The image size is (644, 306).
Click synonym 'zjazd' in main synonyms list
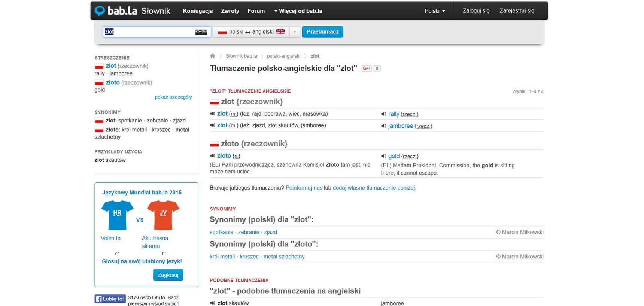(x=270, y=232)
